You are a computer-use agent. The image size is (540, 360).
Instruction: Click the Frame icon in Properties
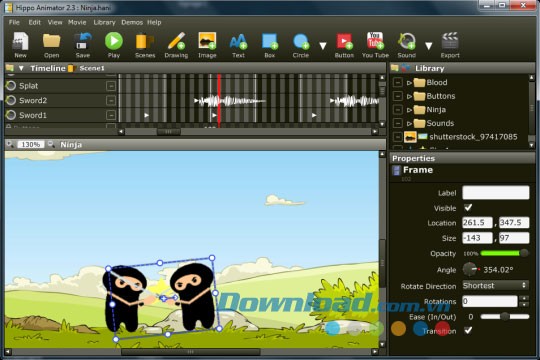(396, 170)
